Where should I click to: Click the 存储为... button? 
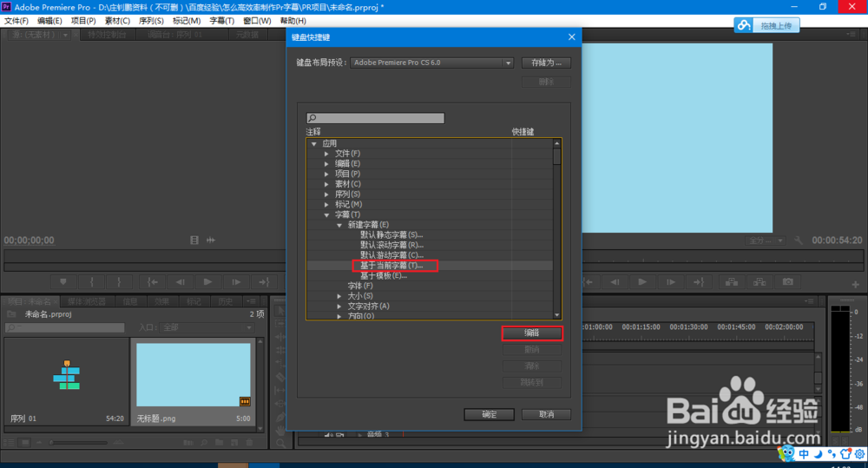pos(546,63)
